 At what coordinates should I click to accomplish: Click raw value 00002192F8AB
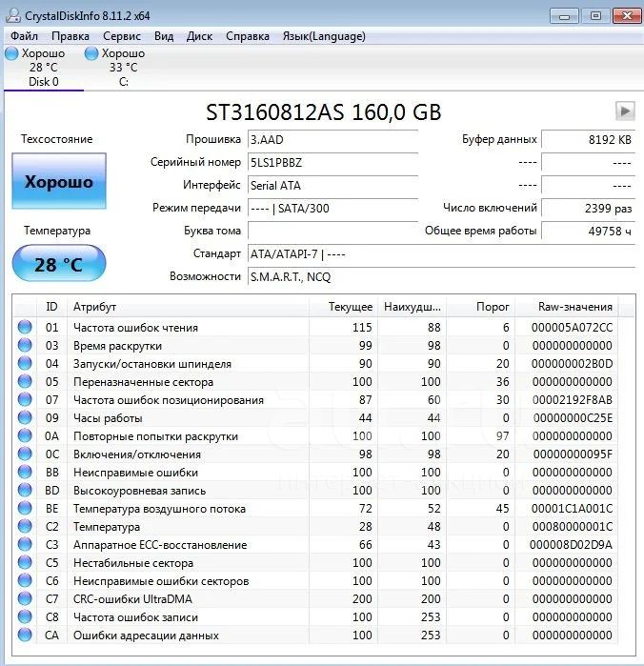click(573, 399)
